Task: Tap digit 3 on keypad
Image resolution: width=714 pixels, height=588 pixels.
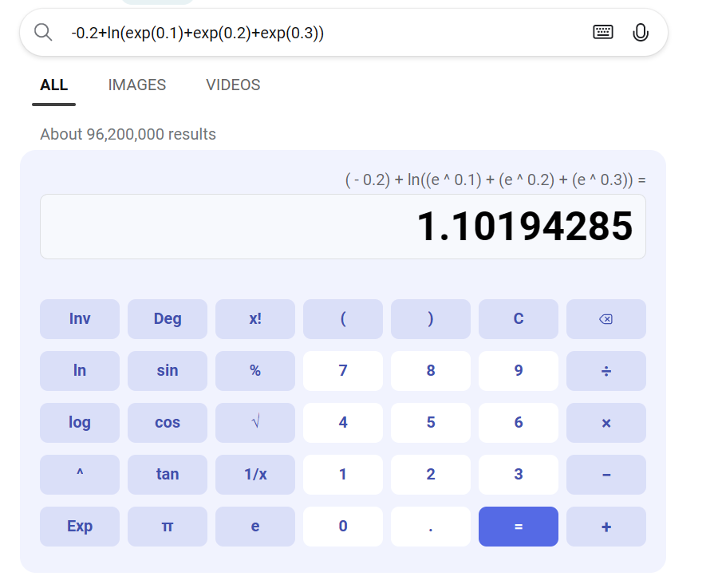Action: [x=519, y=475]
